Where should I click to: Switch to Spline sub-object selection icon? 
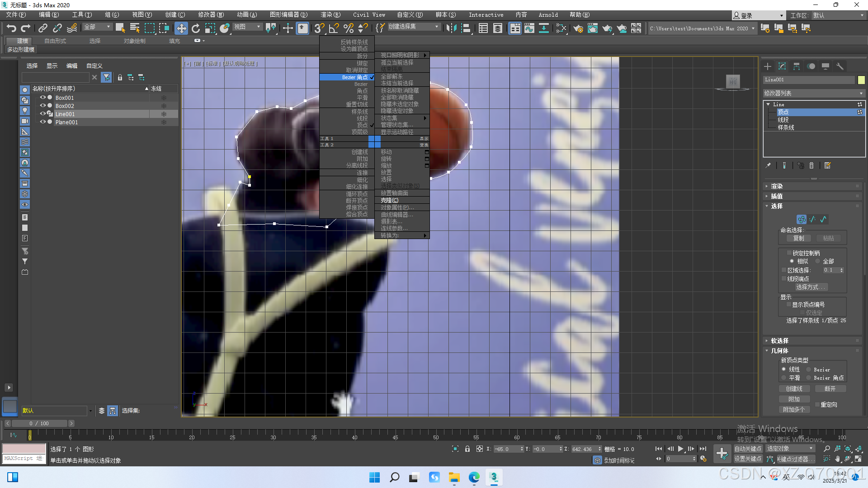(823, 219)
